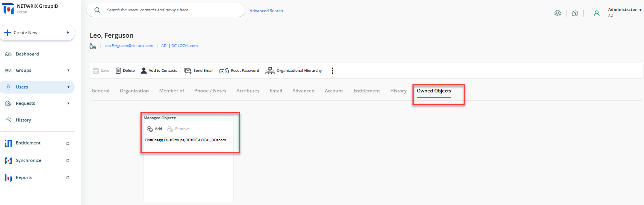Click the DC-LOCAL.com domain link
The width and height of the screenshot is (644, 205).
184,46
